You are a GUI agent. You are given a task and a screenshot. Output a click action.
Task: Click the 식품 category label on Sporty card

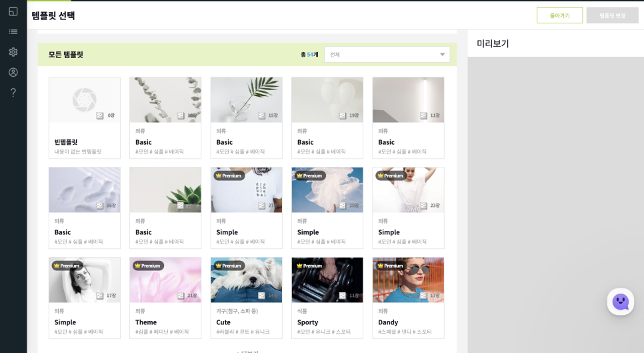pyautogui.click(x=302, y=311)
